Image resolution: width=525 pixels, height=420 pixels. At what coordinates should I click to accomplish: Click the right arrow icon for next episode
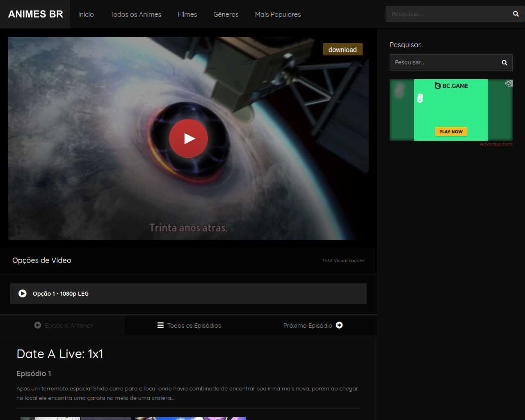339,325
